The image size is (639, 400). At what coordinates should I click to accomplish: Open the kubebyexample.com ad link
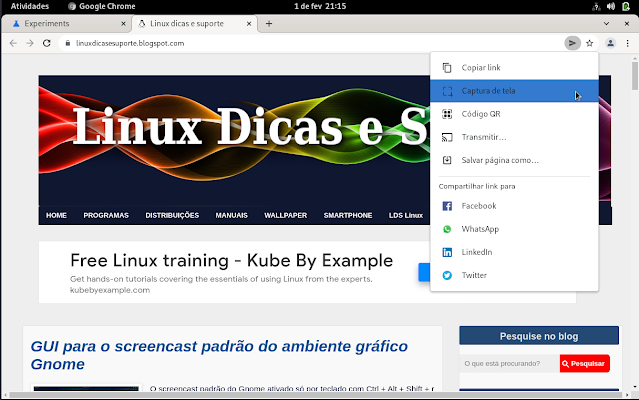(x=110, y=290)
